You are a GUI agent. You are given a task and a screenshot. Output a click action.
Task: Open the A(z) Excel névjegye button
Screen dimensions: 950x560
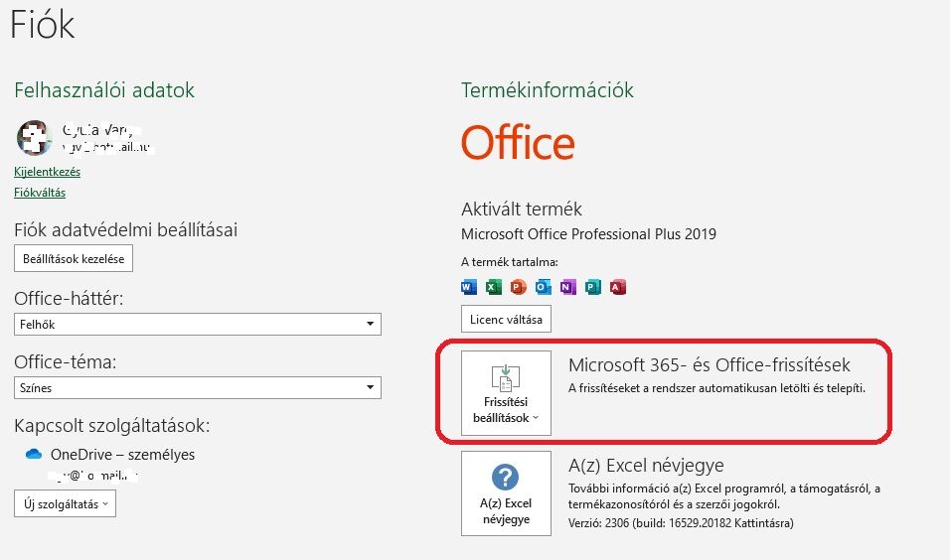click(506, 493)
